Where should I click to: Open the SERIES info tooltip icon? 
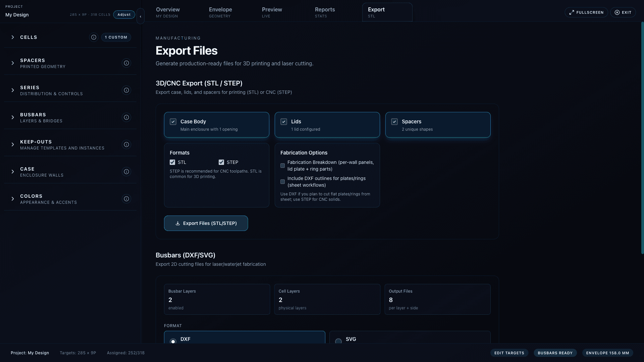pyautogui.click(x=126, y=90)
